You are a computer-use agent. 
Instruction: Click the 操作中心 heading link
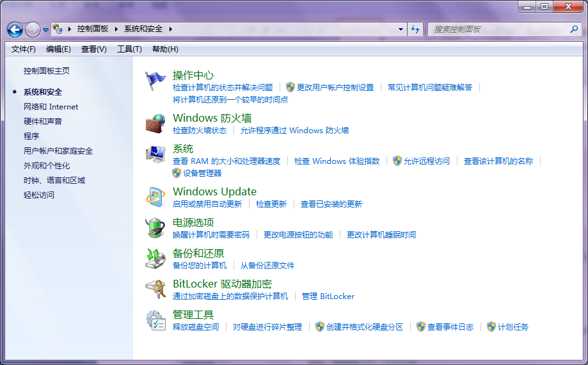coord(193,75)
